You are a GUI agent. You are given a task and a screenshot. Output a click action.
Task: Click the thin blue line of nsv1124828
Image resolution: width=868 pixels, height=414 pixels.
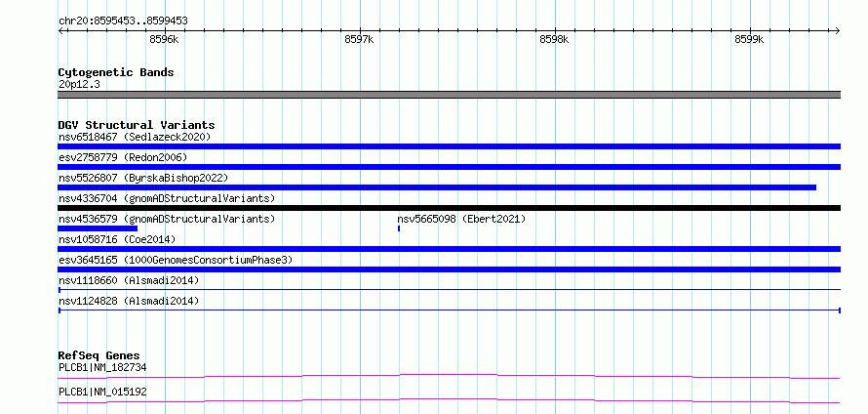click(449, 310)
